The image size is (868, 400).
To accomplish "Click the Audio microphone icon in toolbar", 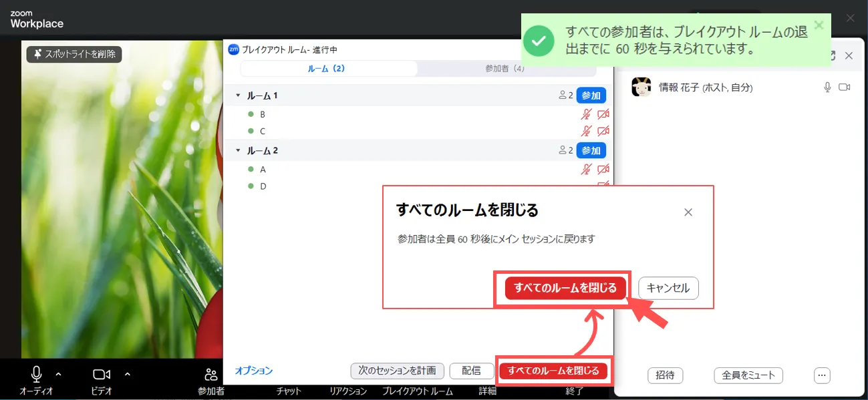I will pos(36,374).
